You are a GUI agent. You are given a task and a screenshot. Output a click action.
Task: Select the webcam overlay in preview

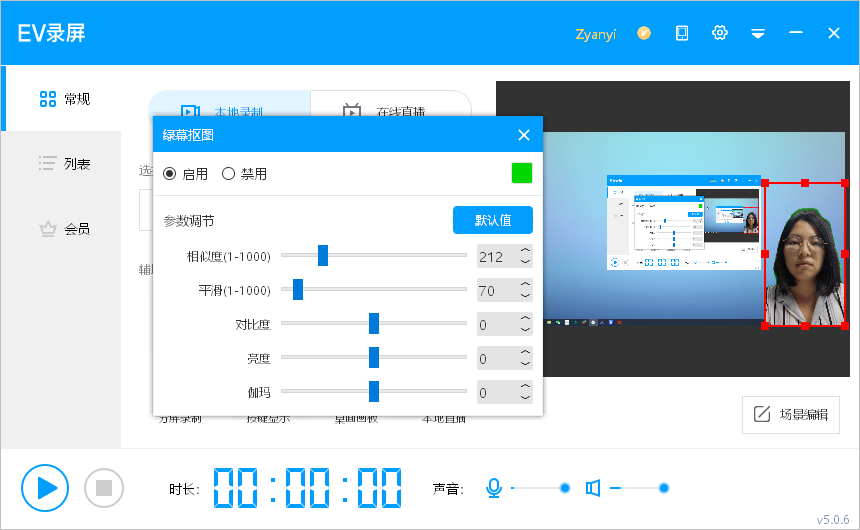coord(805,255)
